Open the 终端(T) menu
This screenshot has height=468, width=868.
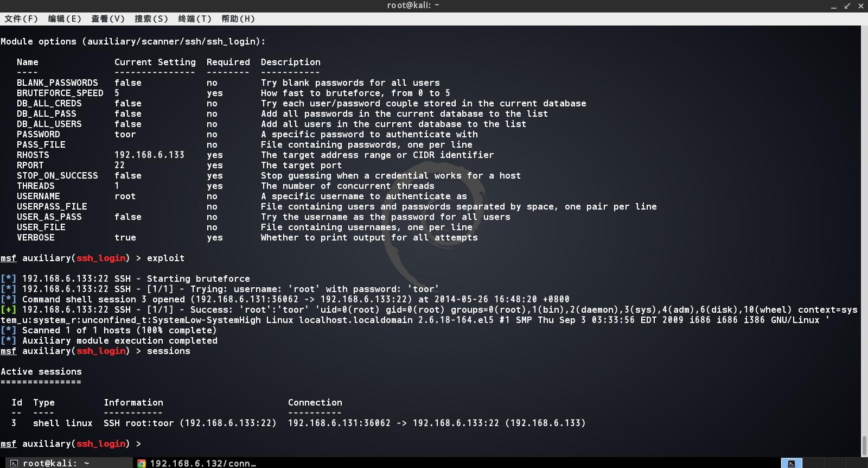(195, 19)
